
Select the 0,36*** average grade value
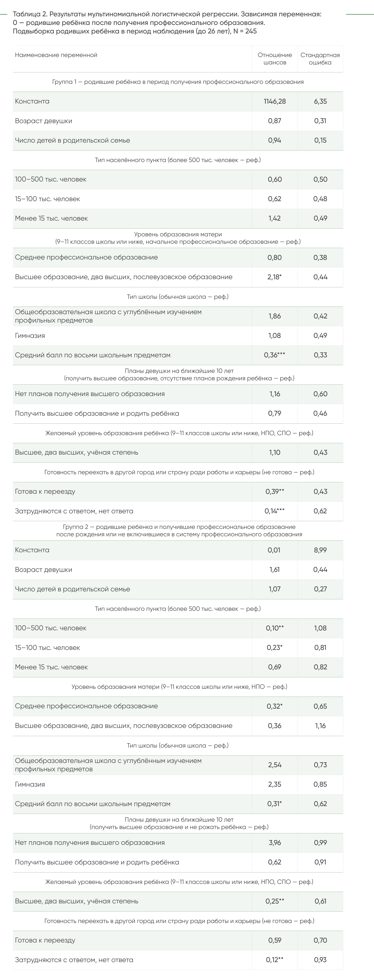point(275,355)
